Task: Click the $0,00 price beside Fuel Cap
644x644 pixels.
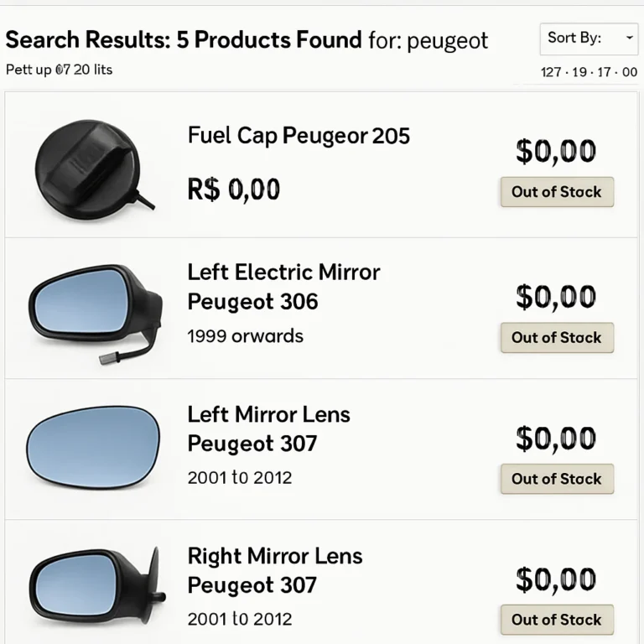Action: tap(556, 152)
